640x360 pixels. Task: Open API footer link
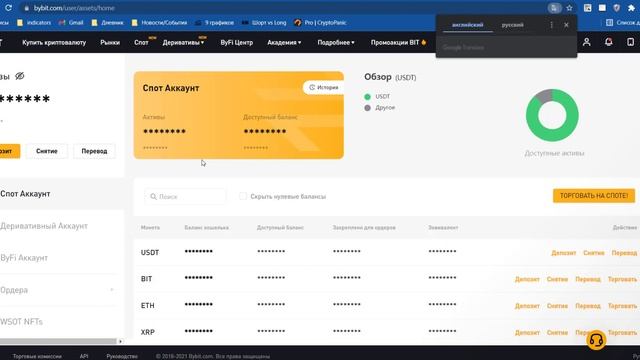(x=84, y=356)
